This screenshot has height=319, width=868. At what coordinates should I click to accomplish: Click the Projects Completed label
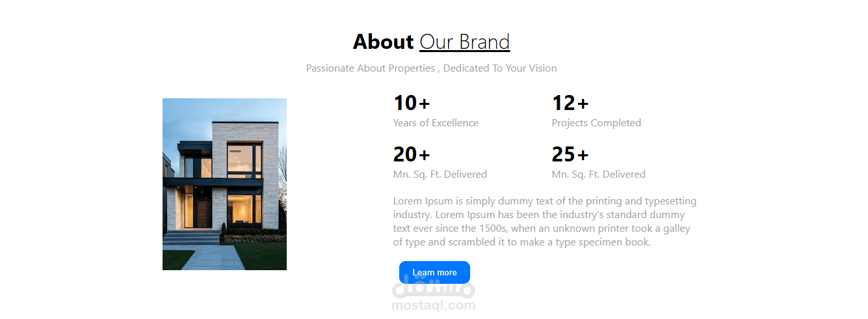596,123
